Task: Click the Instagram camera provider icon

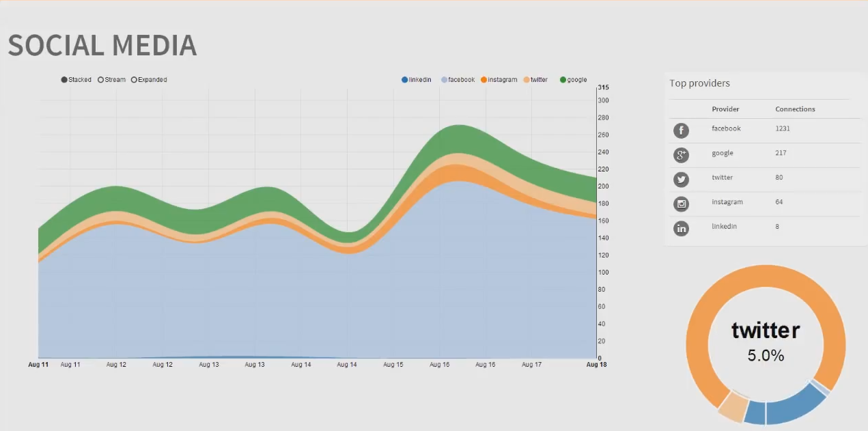Action: point(681,204)
